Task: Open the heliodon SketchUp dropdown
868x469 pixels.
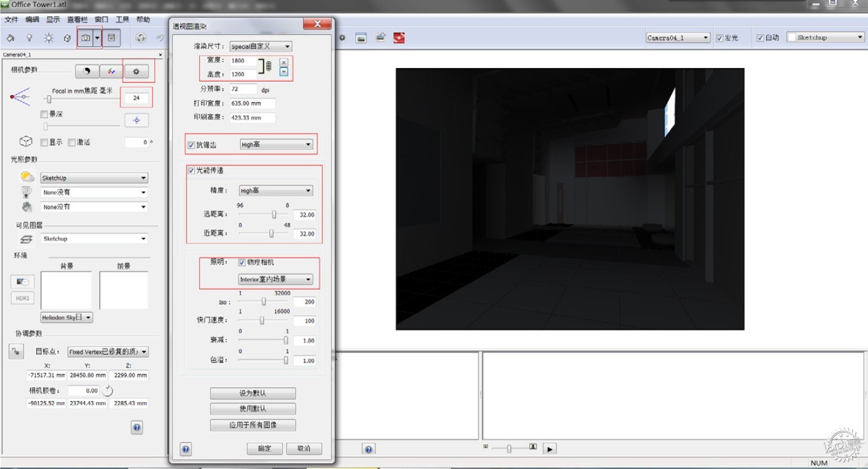Action: [x=94, y=178]
